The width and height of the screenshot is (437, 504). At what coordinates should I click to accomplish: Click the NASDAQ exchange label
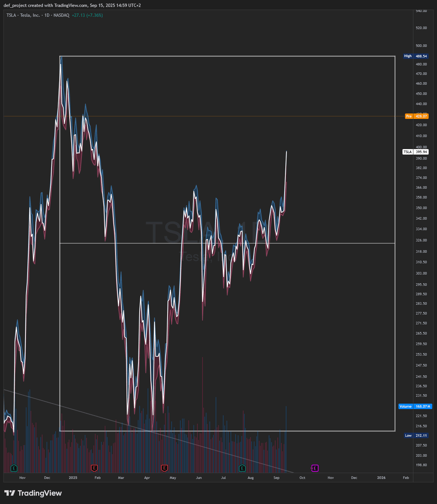pos(61,15)
